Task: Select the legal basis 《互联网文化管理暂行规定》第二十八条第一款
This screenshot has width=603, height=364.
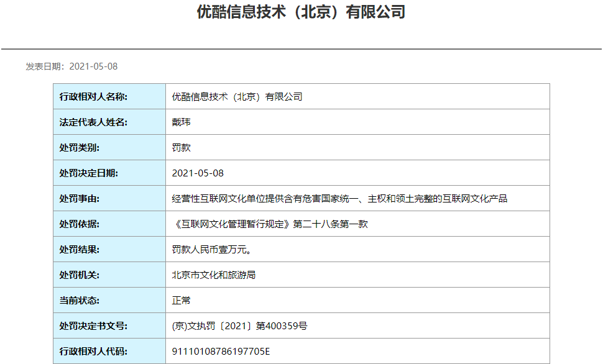Action: pyautogui.click(x=270, y=224)
